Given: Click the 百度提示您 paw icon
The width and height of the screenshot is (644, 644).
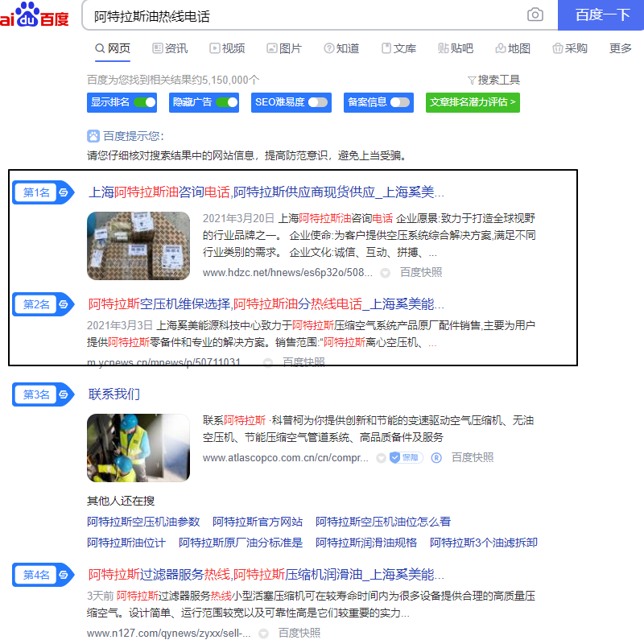Looking at the screenshot, I should tap(93, 136).
